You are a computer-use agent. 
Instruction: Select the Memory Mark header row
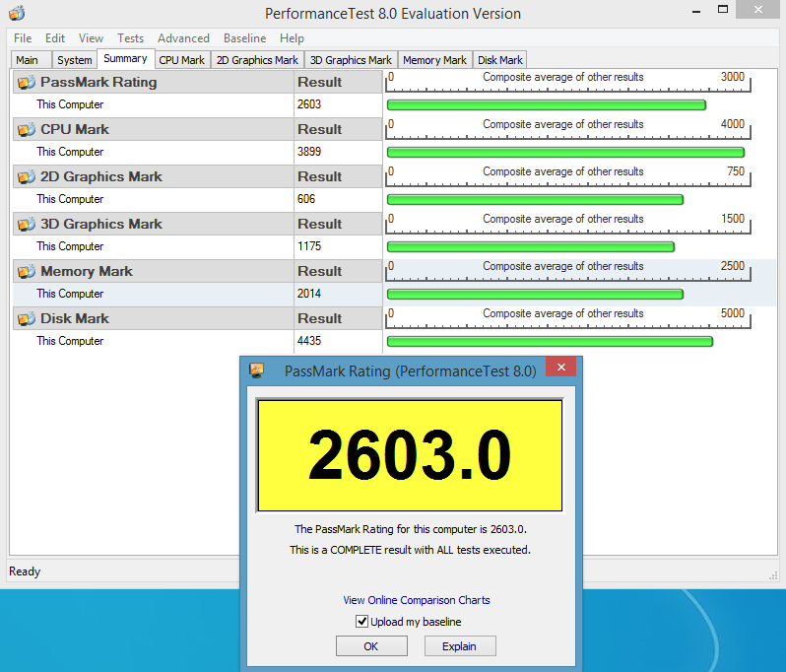[x=198, y=271]
